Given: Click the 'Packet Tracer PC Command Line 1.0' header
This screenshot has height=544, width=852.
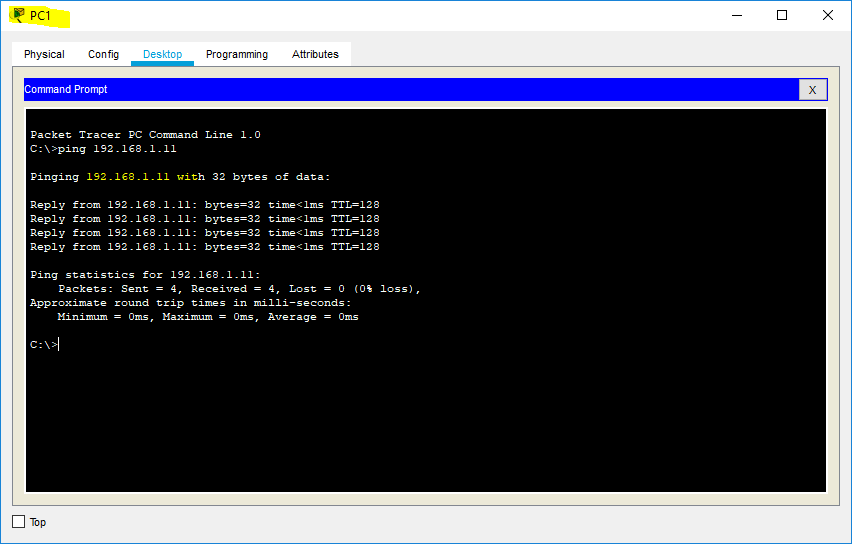Looking at the screenshot, I should point(145,135).
